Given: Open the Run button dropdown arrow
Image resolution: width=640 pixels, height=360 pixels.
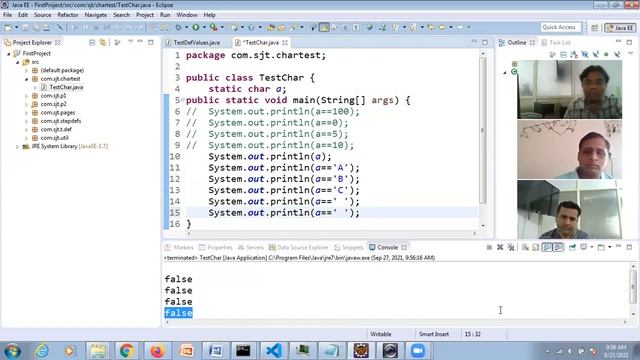Looking at the screenshot, I should (204, 27).
